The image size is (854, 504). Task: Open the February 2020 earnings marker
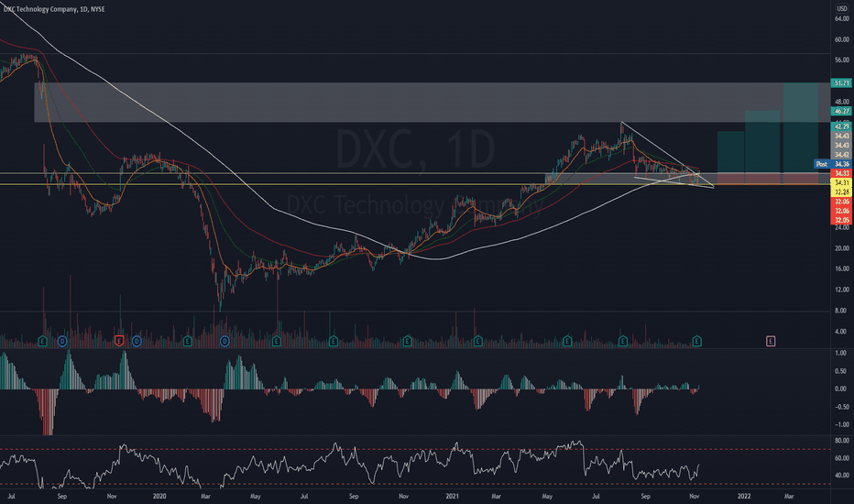(187, 342)
